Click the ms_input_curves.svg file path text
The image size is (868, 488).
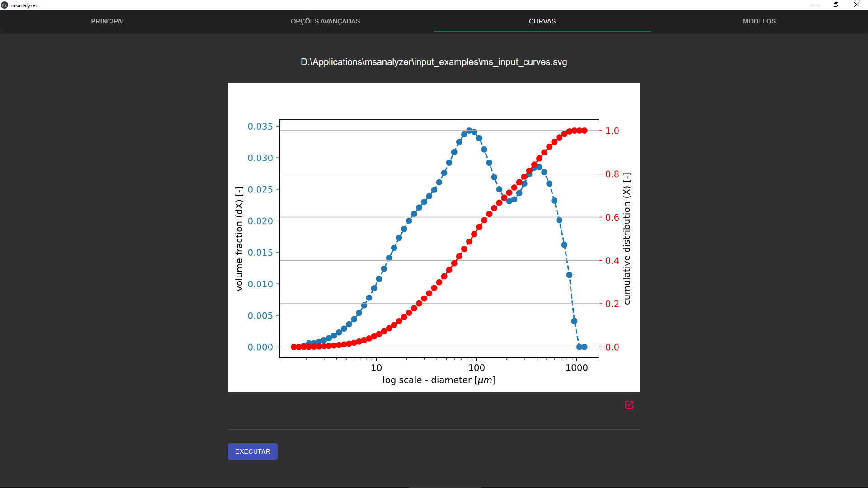(434, 62)
